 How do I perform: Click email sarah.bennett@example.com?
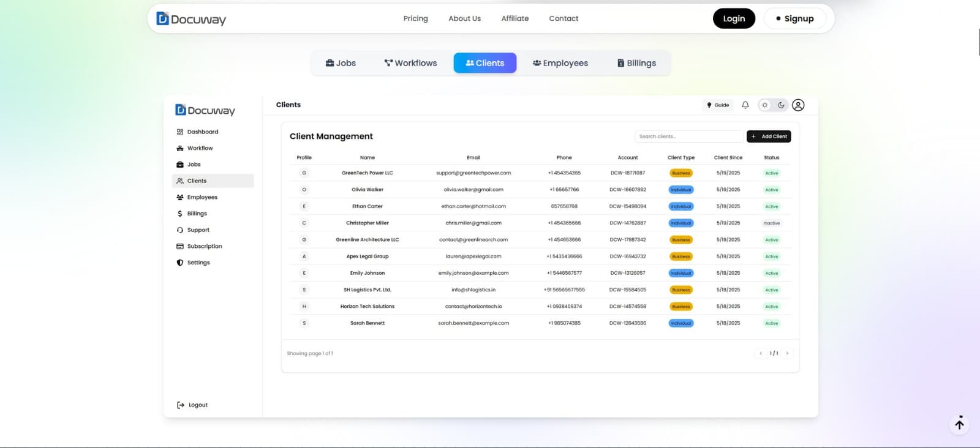pos(473,323)
